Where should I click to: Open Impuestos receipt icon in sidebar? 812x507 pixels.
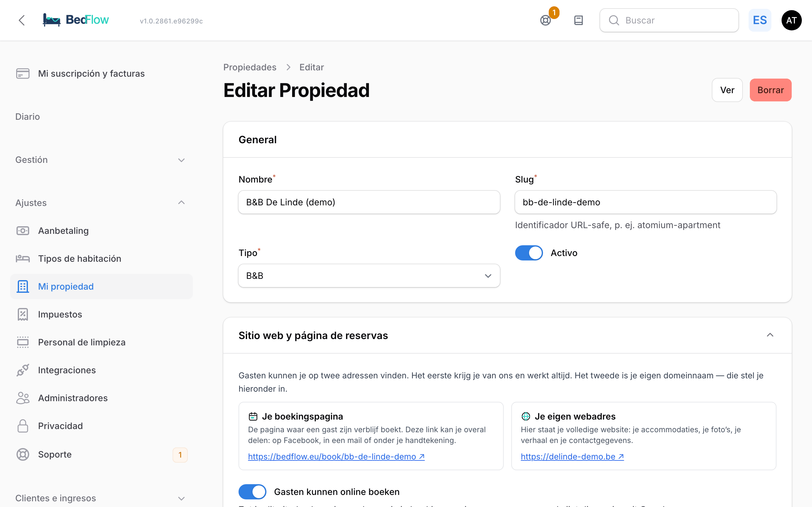[x=23, y=314]
